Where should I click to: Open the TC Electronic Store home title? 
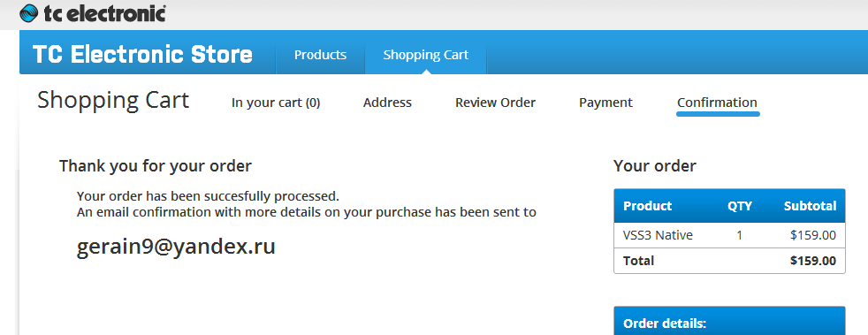(143, 55)
